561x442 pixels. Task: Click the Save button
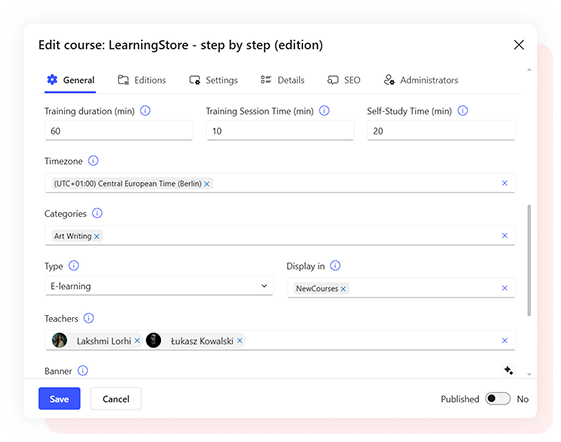(59, 399)
